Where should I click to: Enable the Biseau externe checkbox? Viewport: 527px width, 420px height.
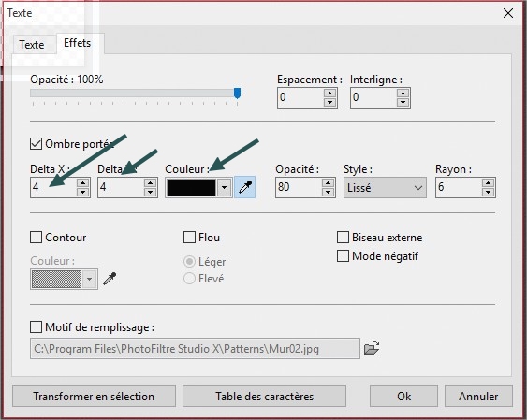click(343, 237)
